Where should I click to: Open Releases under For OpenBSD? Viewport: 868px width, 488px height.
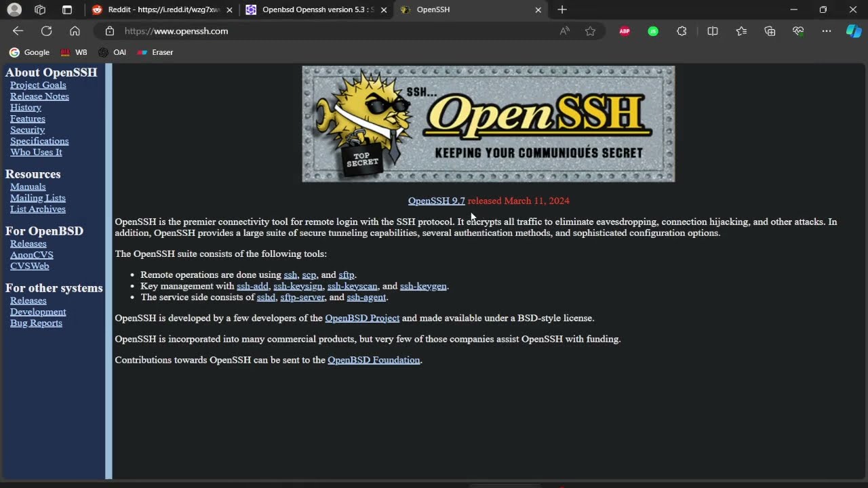(x=28, y=243)
